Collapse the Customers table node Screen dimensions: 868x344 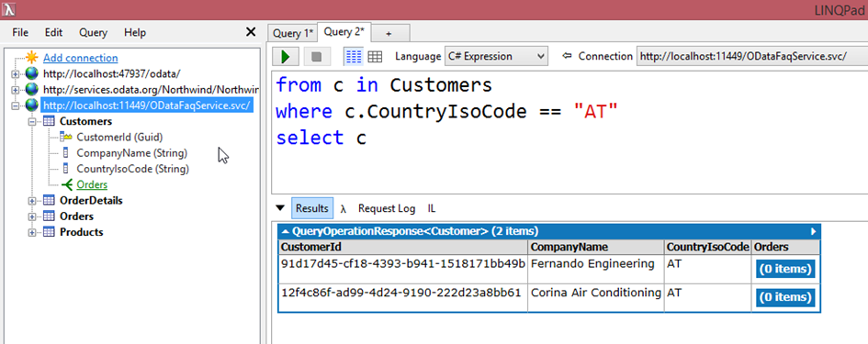tap(32, 121)
